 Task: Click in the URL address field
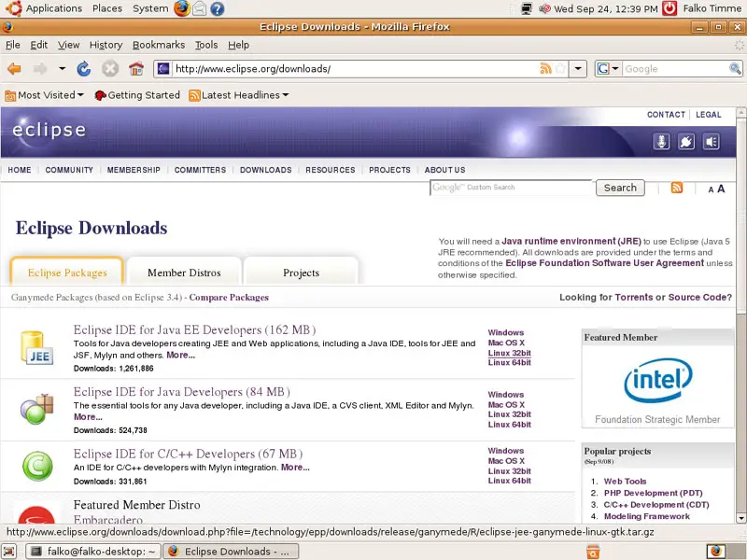point(355,68)
